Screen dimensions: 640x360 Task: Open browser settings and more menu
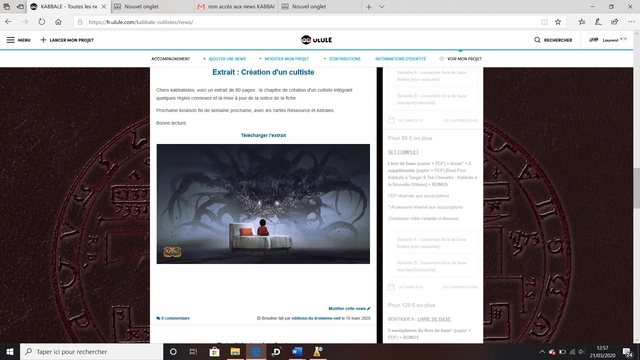coord(631,22)
